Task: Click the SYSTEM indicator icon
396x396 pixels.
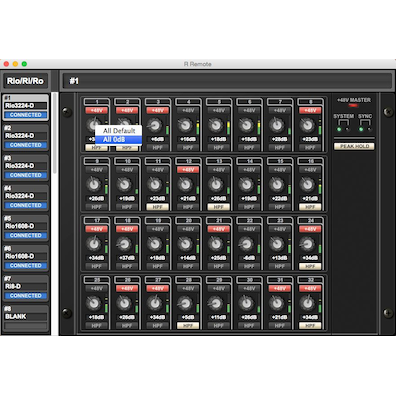Action: point(343,126)
